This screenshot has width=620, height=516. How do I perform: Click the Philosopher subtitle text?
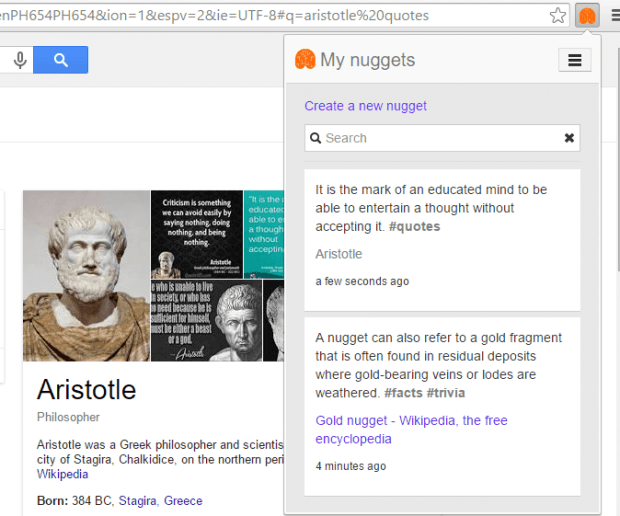click(68, 417)
